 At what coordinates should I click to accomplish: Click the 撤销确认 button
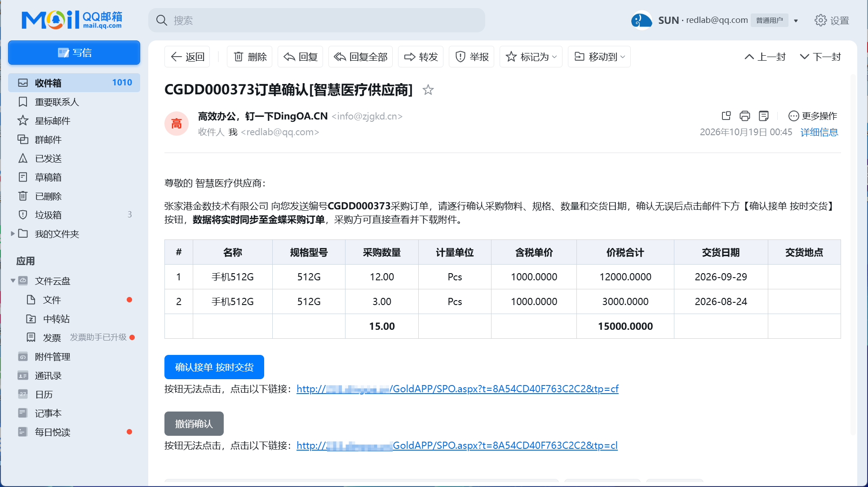194,424
